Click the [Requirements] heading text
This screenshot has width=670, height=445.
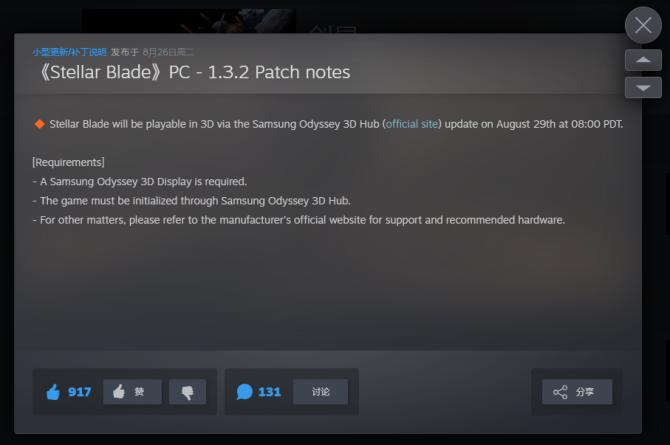[x=68, y=162]
